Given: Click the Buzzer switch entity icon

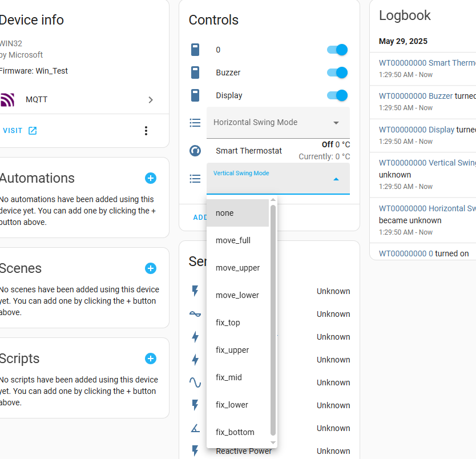Looking at the screenshot, I should click(195, 73).
